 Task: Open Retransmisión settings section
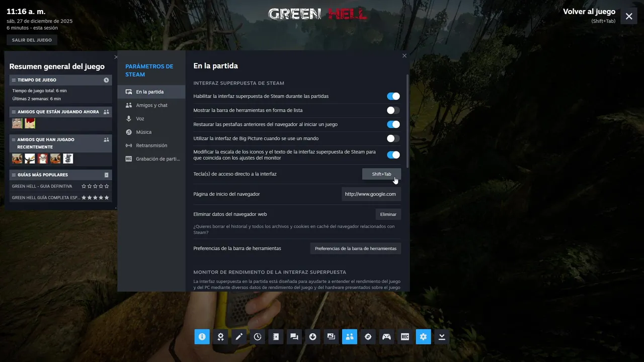point(151,145)
